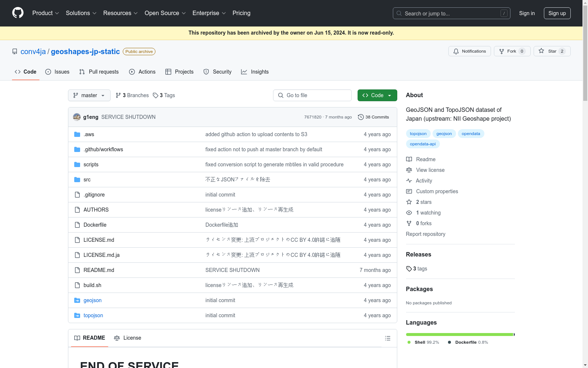Open the Insights tab

click(255, 72)
